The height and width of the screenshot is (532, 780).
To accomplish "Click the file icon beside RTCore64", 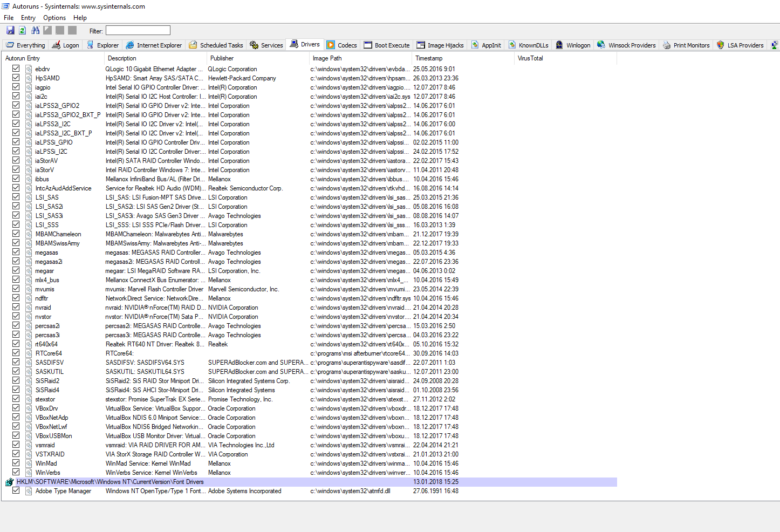I will point(29,353).
